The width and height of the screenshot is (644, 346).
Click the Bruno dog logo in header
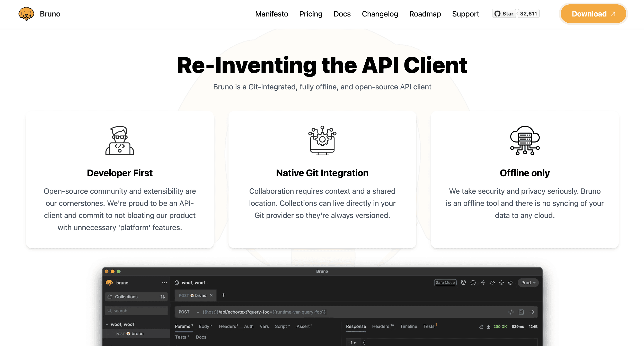pyautogui.click(x=26, y=14)
